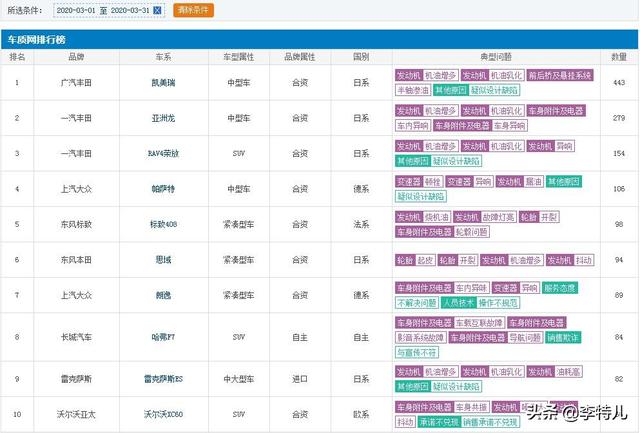The height and width of the screenshot is (433, 640).
Task: Click the 品牌属性 column header
Action: (300, 57)
